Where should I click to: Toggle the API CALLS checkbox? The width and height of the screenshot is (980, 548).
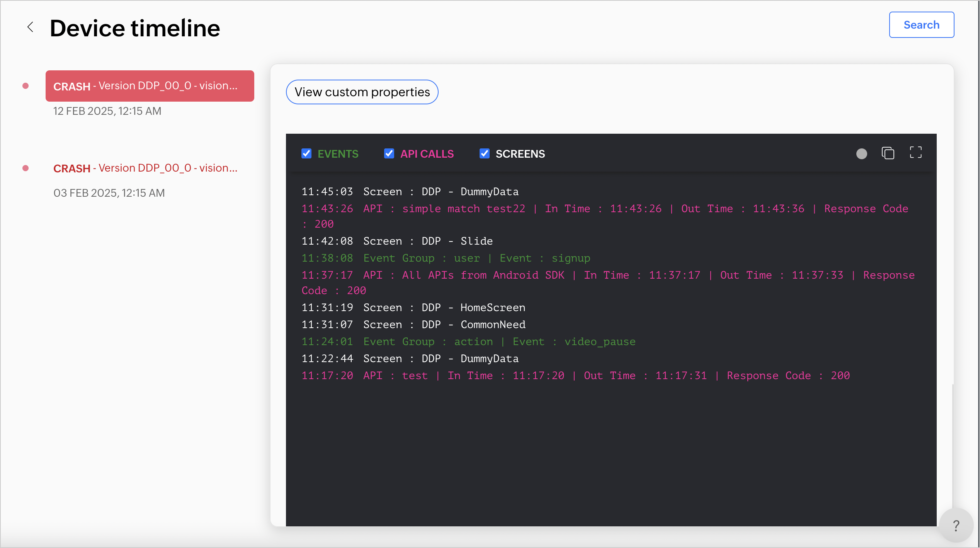(x=389, y=154)
